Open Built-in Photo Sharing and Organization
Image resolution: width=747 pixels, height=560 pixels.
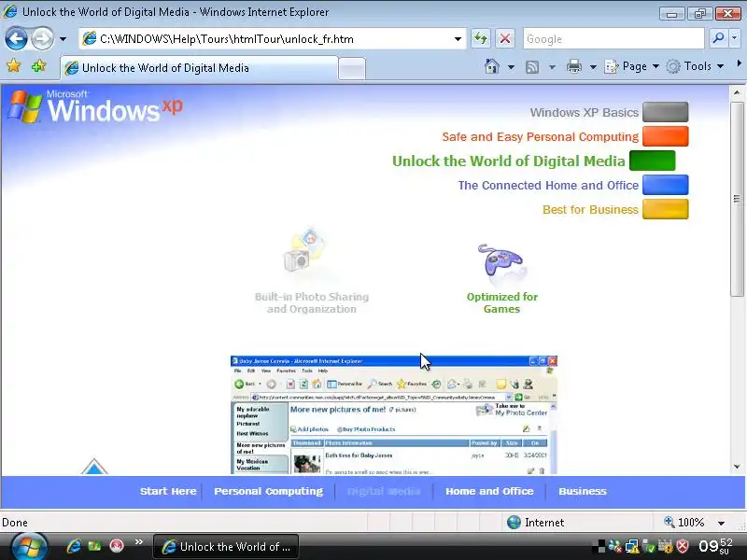(312, 302)
